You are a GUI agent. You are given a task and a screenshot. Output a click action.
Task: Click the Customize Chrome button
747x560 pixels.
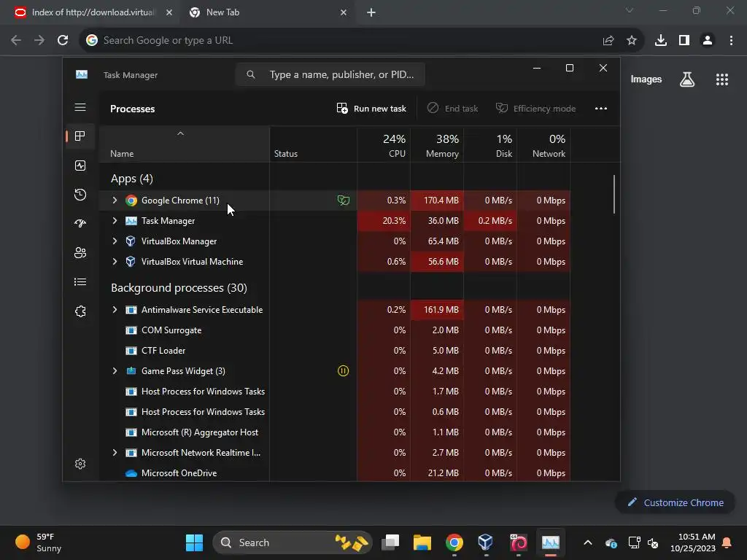(x=675, y=502)
